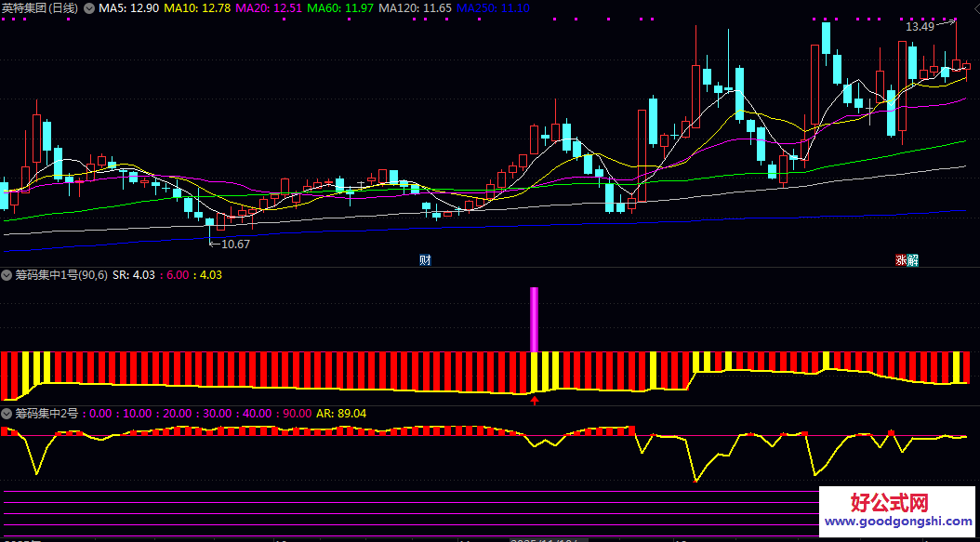Click the stock title 英特集团(日线)
Image resolution: width=980 pixels, height=542 pixels.
coord(39,8)
